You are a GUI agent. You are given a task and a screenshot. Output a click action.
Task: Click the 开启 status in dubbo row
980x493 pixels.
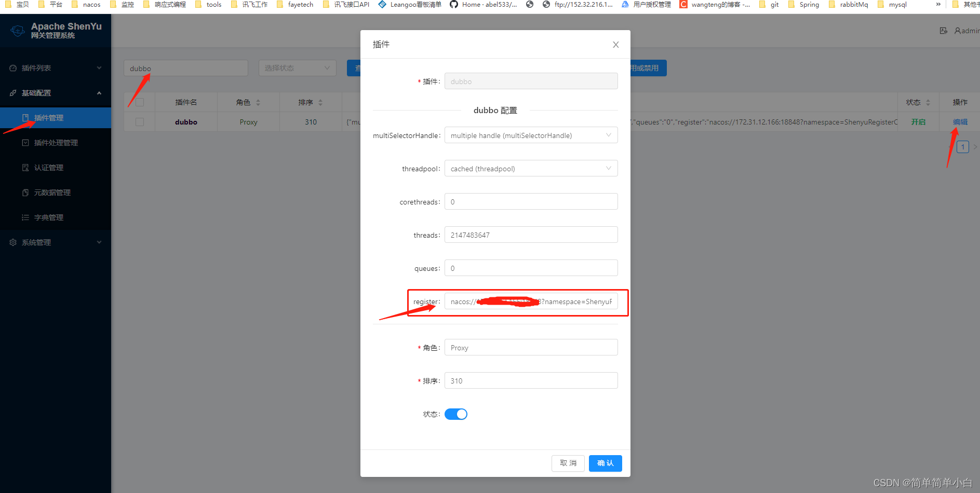tap(918, 122)
